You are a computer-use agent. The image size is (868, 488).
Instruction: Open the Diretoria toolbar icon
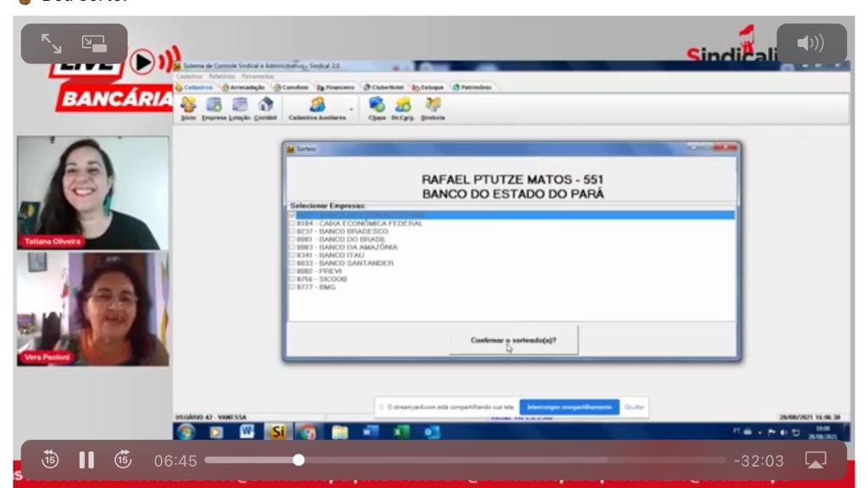point(432,108)
